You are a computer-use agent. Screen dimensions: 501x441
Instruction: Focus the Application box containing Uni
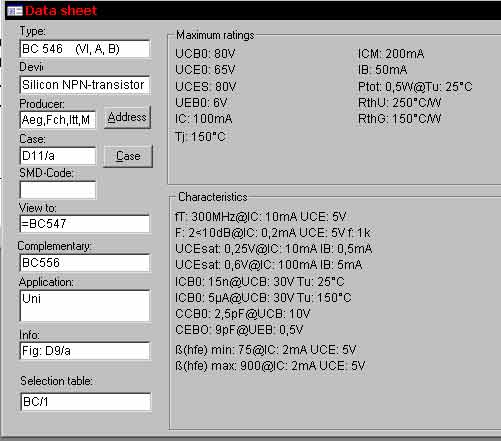click(x=85, y=306)
